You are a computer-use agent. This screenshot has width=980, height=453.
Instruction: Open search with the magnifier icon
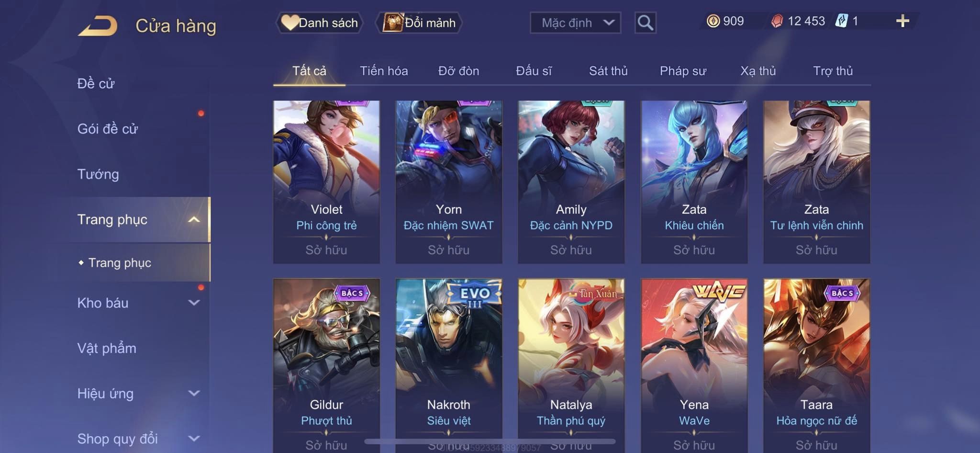[x=645, y=23]
